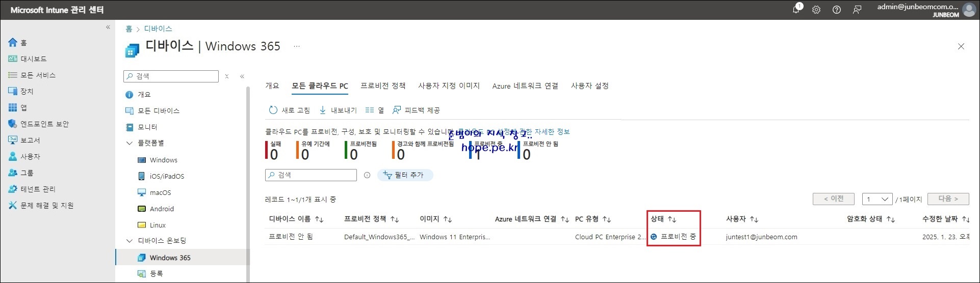980x283 pixels.
Task: Clear the device menu search
Action: (227, 76)
